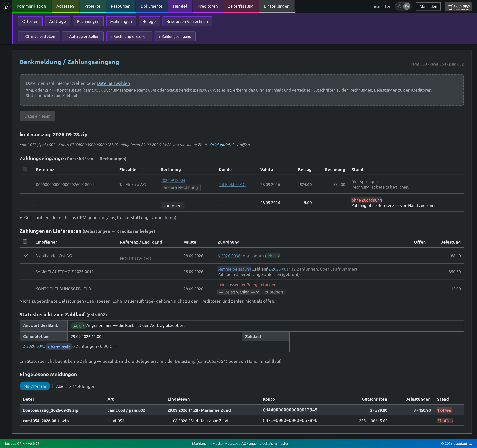Open customer link Tal Elektro AG

tap(232, 185)
